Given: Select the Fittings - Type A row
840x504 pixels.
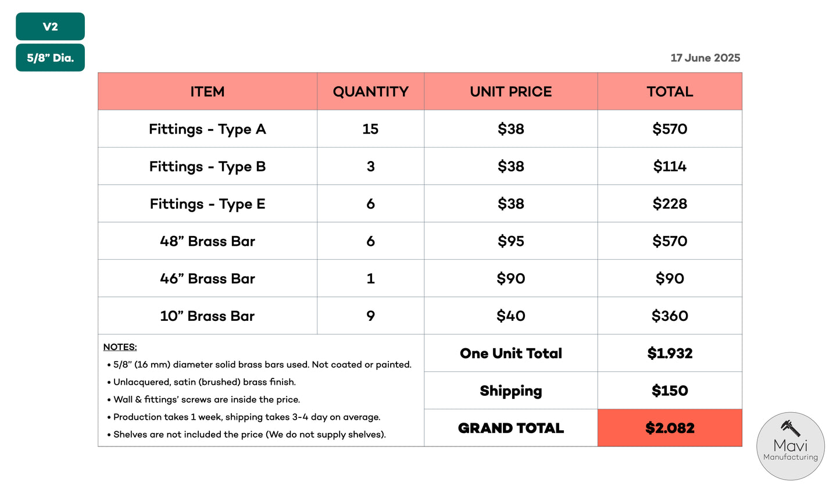Looking at the screenshot, I should tap(420, 129).
